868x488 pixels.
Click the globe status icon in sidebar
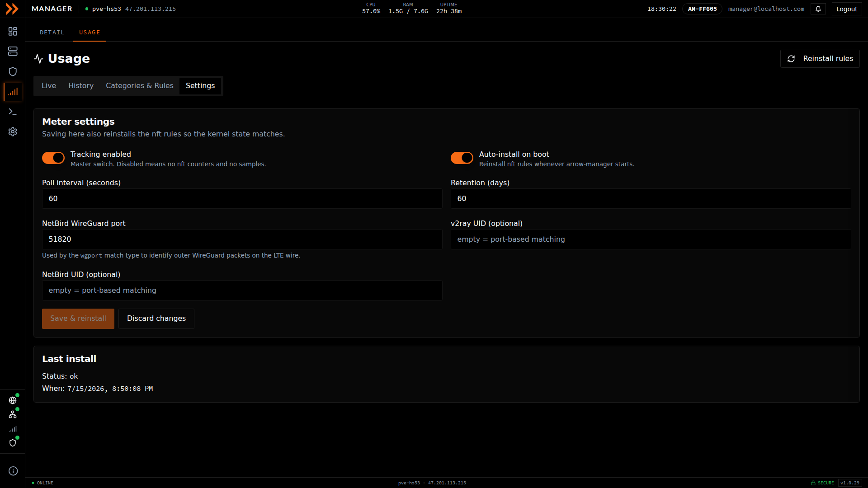13,400
